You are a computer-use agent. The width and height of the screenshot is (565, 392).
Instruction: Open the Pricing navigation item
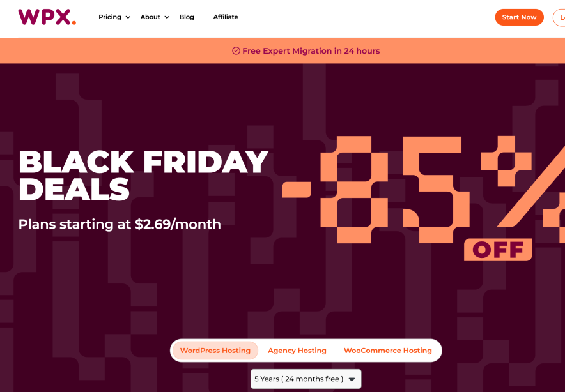click(x=110, y=17)
